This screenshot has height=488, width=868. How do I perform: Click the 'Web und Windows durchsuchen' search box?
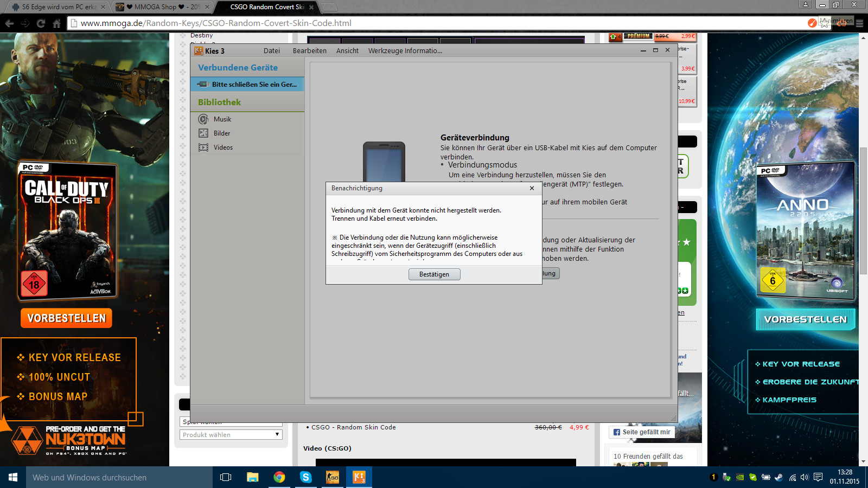(x=119, y=477)
